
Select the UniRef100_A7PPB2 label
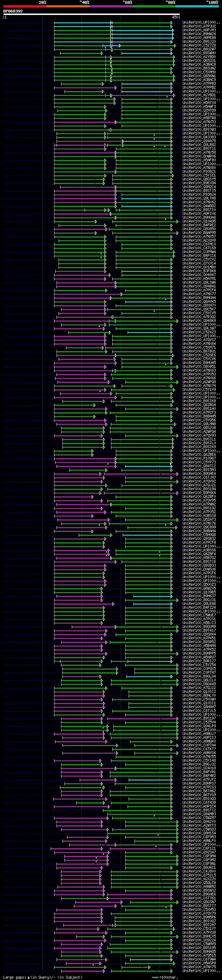pos(199,88)
